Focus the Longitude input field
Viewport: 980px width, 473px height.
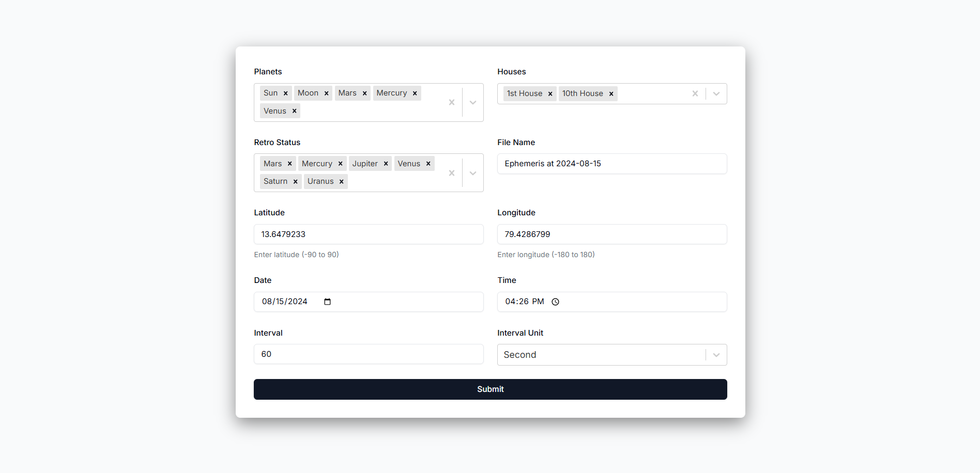pyautogui.click(x=612, y=234)
